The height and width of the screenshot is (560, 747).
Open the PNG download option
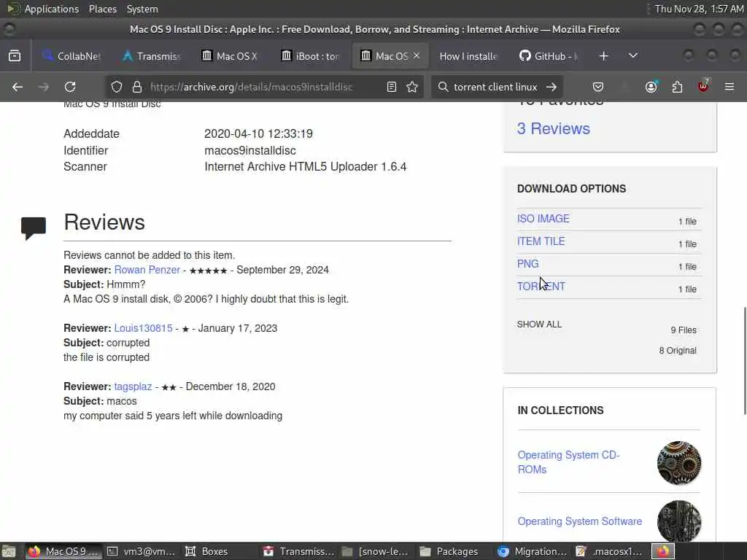pyautogui.click(x=528, y=264)
